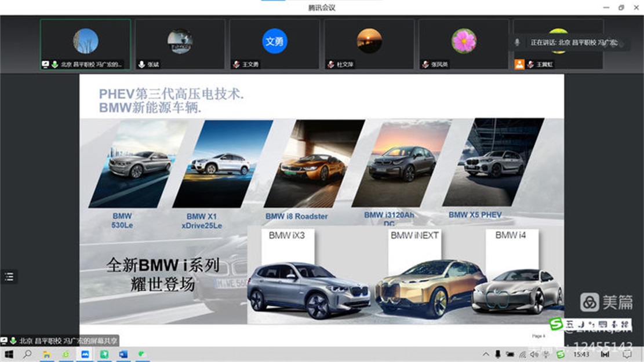Click the slide title 'PHEV第三代高压电技术.'
644x362 pixels.
(x=171, y=94)
